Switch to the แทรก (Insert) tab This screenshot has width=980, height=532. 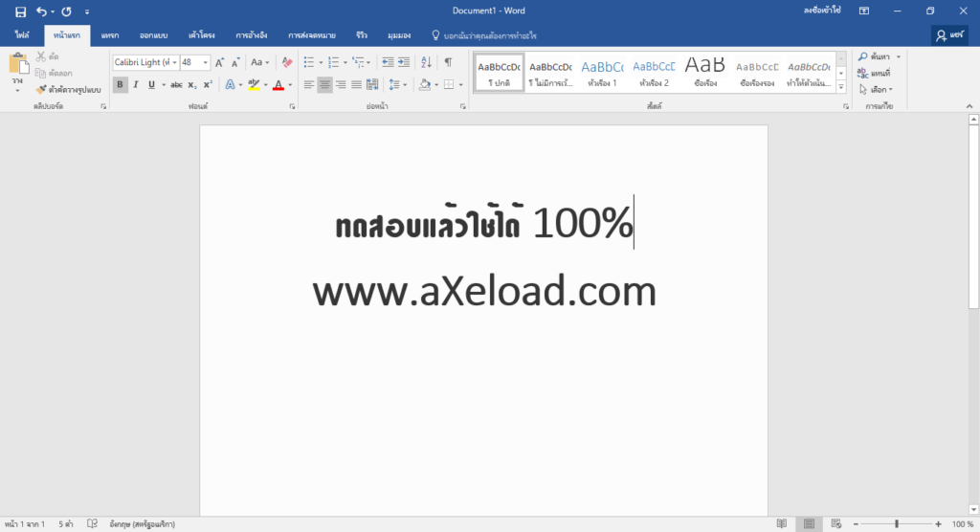110,35
